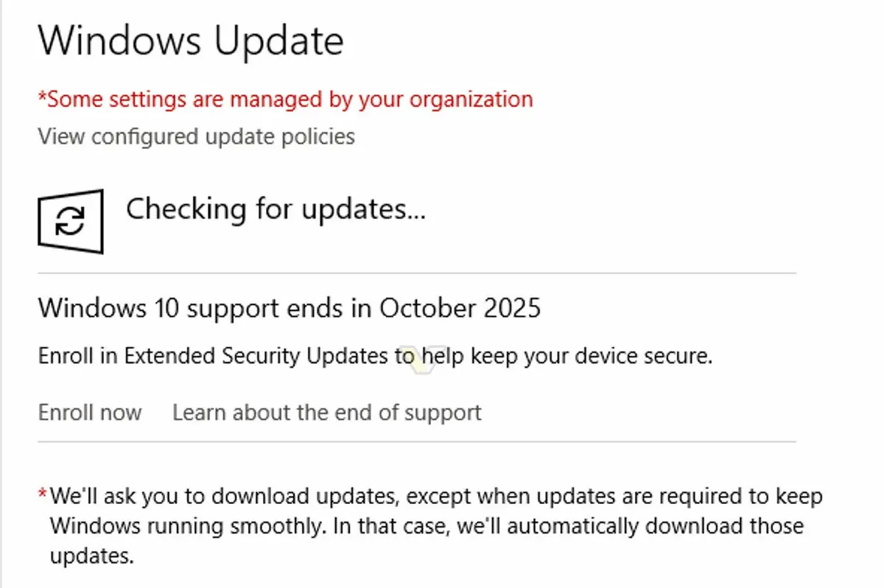Image resolution: width=884 pixels, height=588 pixels.
Task: Click the "Windows running smoothly" footnote line
Action: click(x=427, y=527)
